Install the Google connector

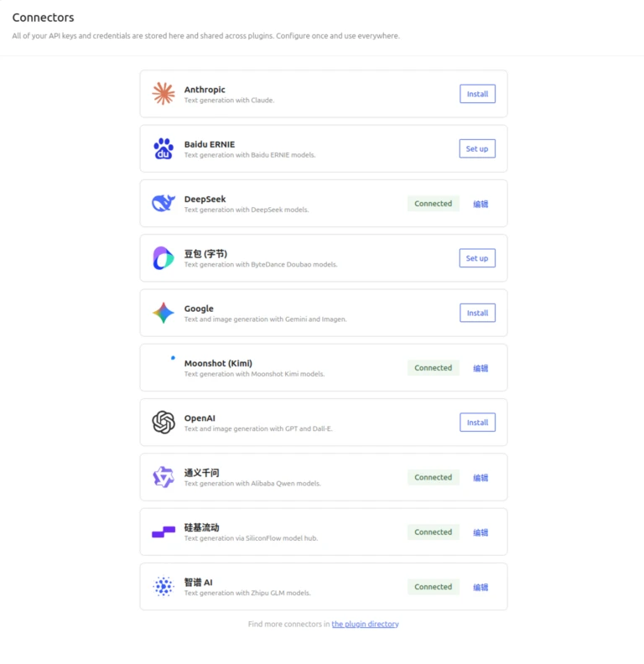[477, 313]
